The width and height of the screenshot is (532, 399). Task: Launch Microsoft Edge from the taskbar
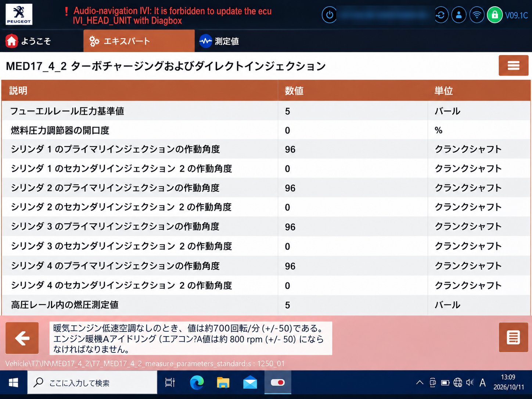[197, 383]
